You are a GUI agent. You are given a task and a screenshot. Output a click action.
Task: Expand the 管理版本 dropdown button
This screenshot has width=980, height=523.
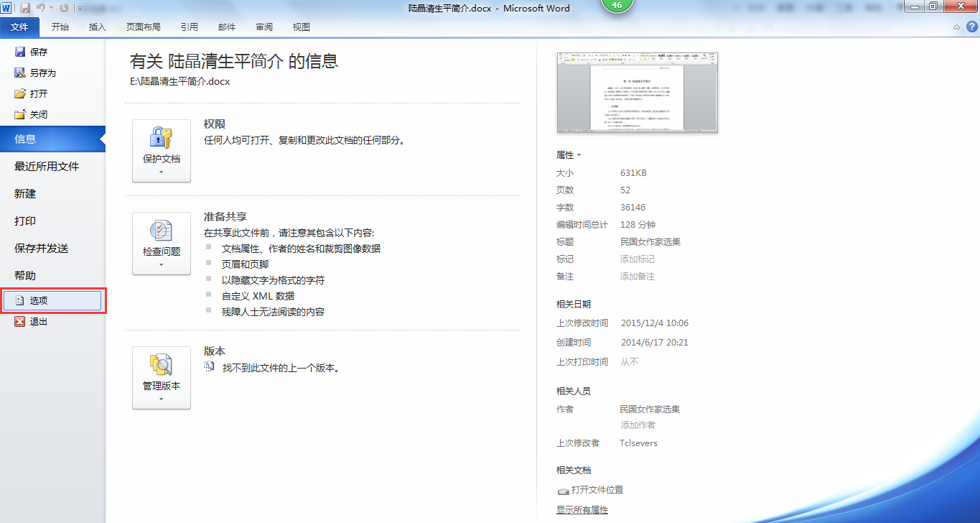tap(162, 378)
